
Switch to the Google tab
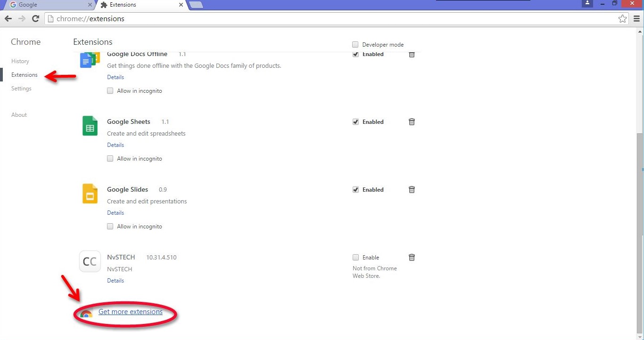click(50, 5)
